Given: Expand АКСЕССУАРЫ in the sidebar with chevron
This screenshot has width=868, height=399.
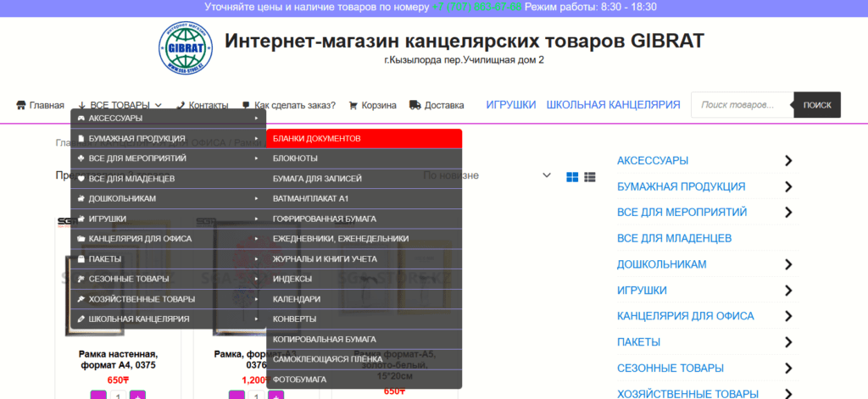Looking at the screenshot, I should (789, 161).
